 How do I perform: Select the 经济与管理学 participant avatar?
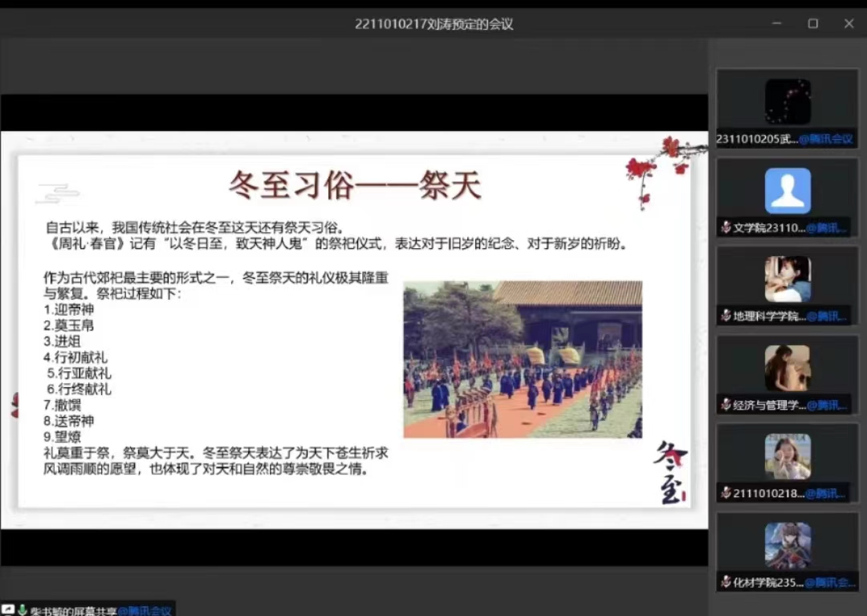click(x=787, y=368)
